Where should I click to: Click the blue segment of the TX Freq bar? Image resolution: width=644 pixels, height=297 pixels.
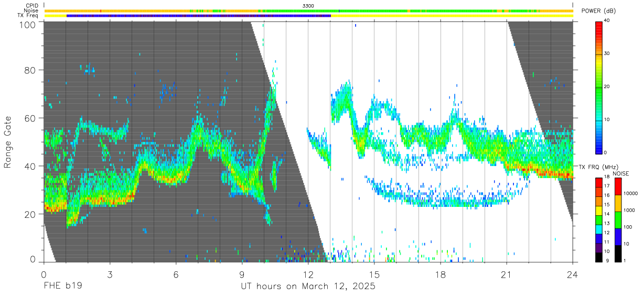click(199, 16)
